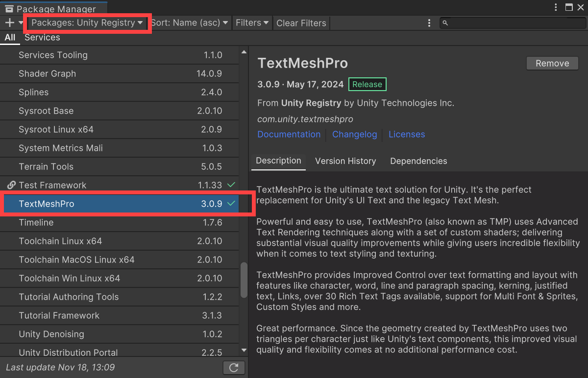Click the Terrain Tools version 5.0.5
Viewport: 588px width, 378px height.
[212, 167]
